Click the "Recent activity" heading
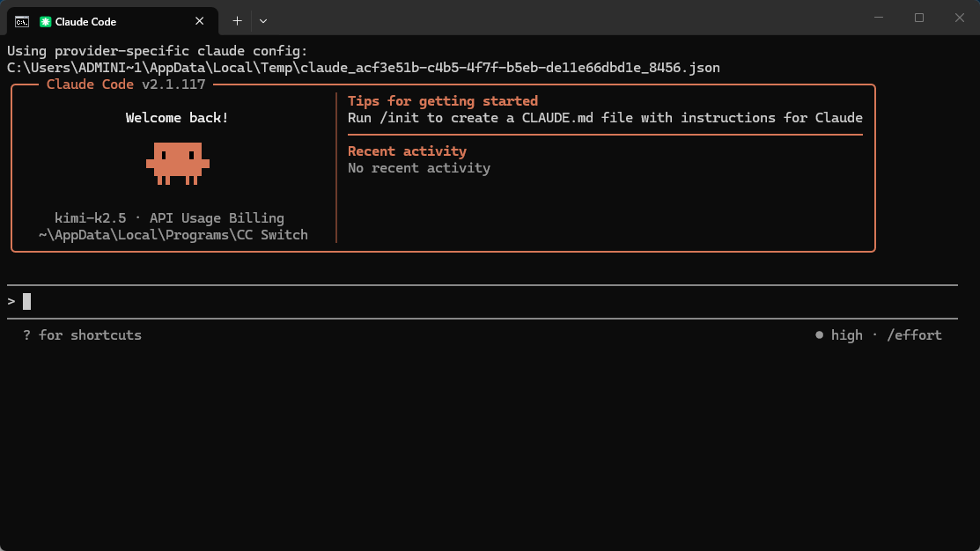980x551 pixels. 407,151
